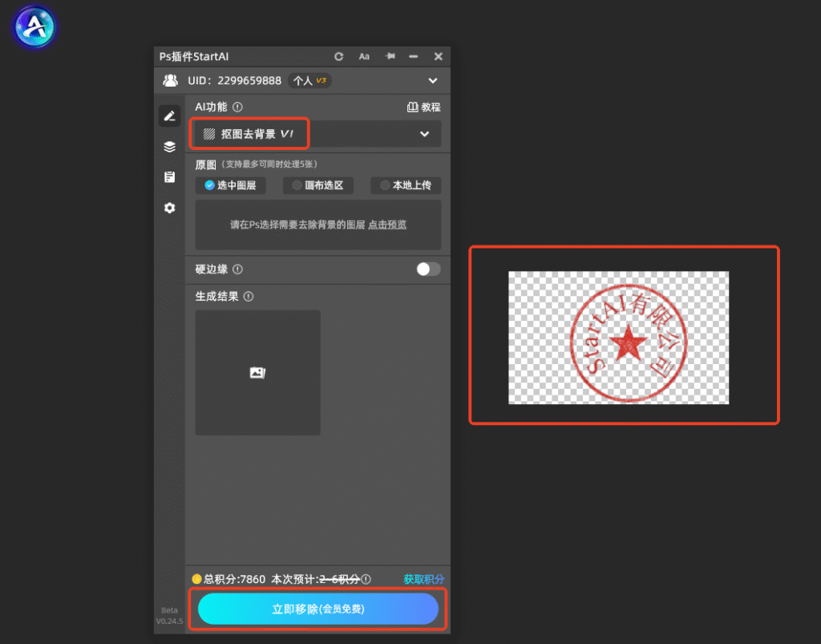Click the stamp image with transparent background
The width and height of the screenshot is (821, 644).
[618, 338]
